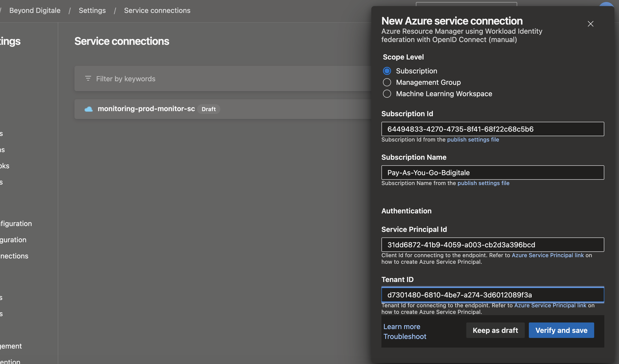Click the Subscription Name input field

[493, 173]
